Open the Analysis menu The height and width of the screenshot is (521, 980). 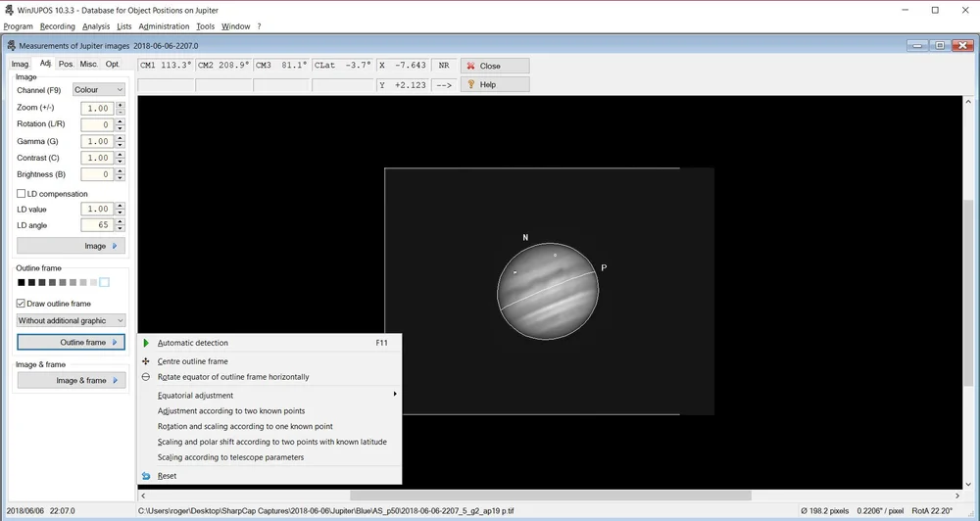[96, 26]
